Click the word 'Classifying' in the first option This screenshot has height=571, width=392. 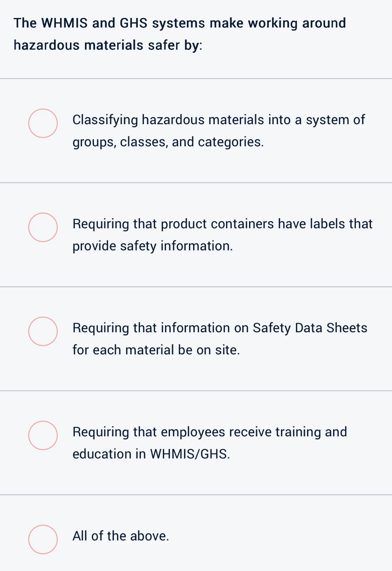click(x=105, y=120)
